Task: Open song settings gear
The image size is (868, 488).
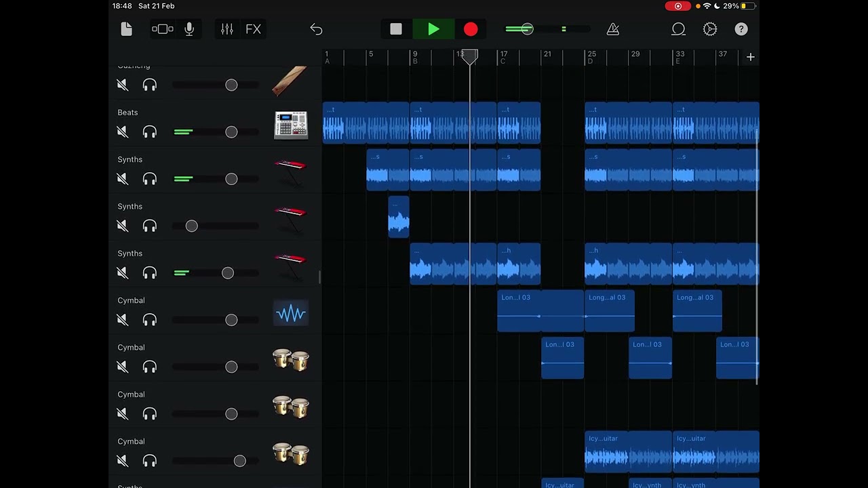Action: [x=710, y=29]
